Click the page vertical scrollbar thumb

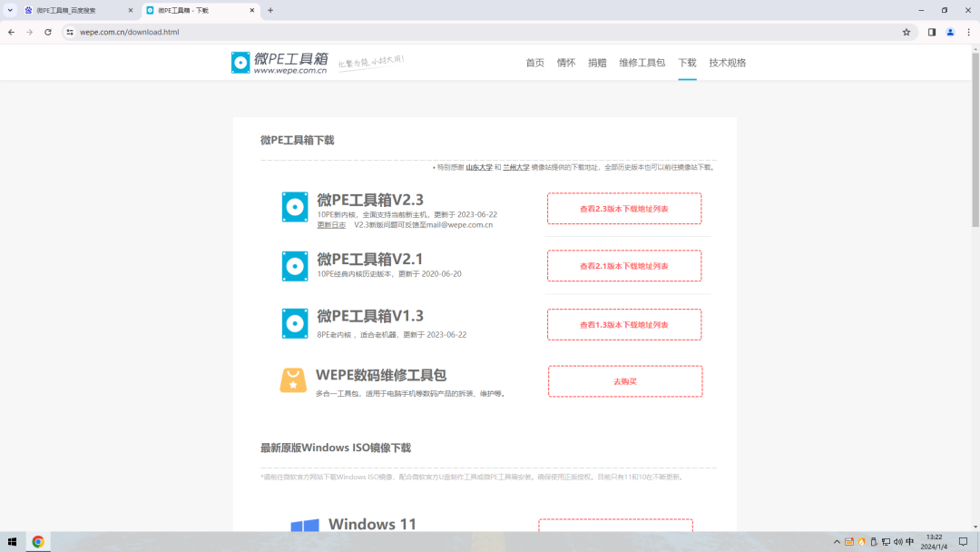[x=975, y=140]
